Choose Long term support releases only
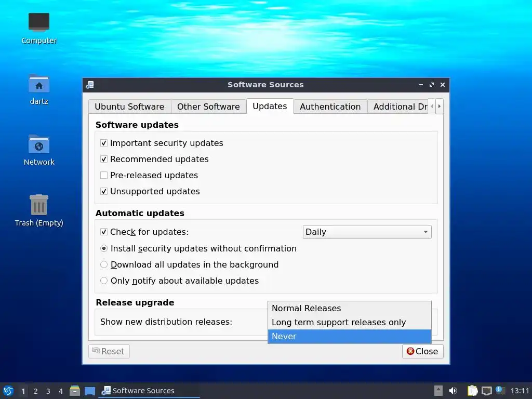Screen dimensions: 532x399 tap(350, 322)
